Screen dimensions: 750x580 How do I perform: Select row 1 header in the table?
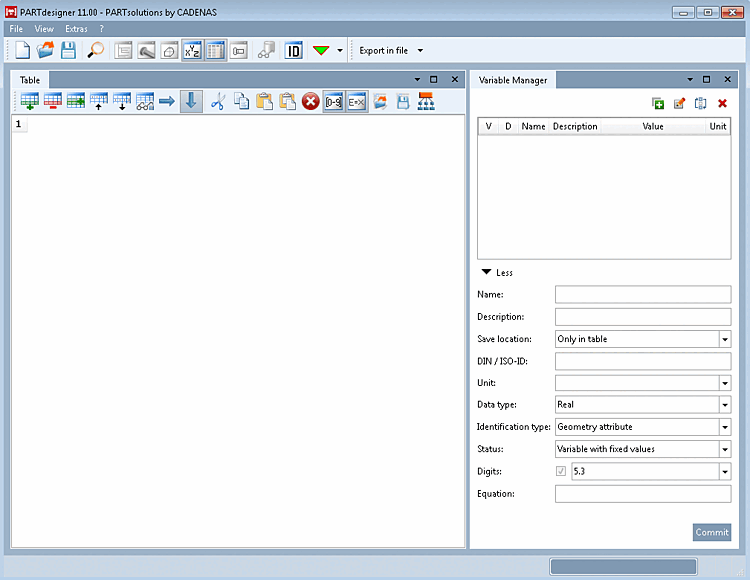19,124
